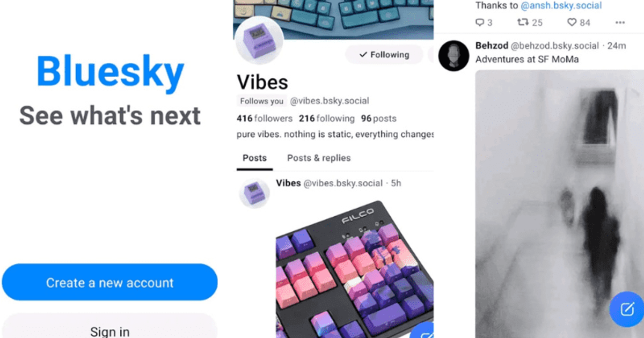Switch to Posts & replies tab
This screenshot has height=338, width=644.
pyautogui.click(x=319, y=158)
